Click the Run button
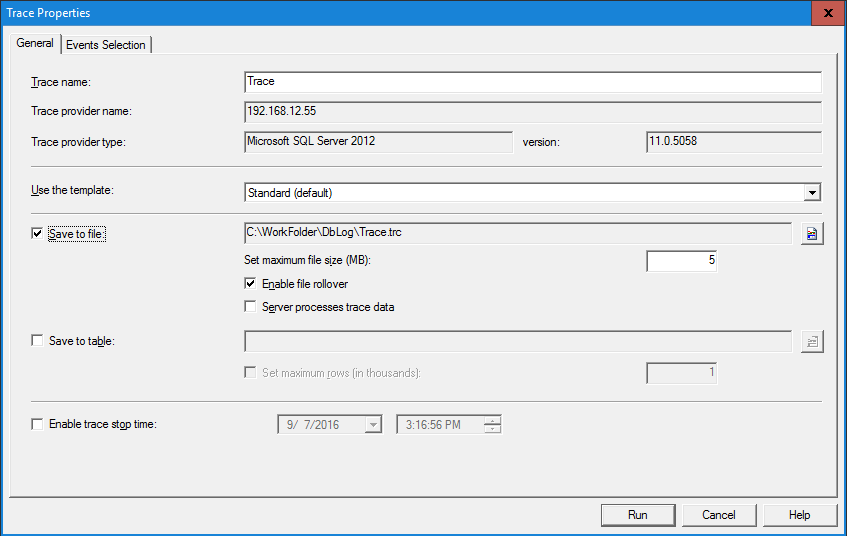 click(638, 515)
